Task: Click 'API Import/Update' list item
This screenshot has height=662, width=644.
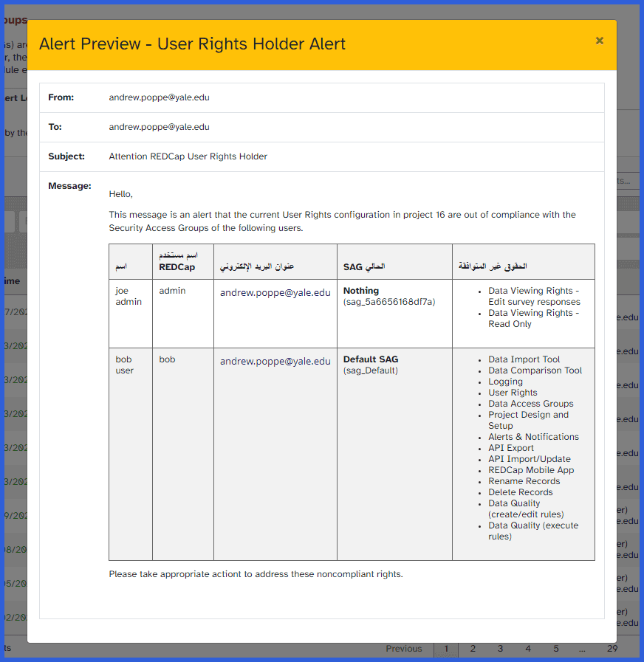Action: 530,459
